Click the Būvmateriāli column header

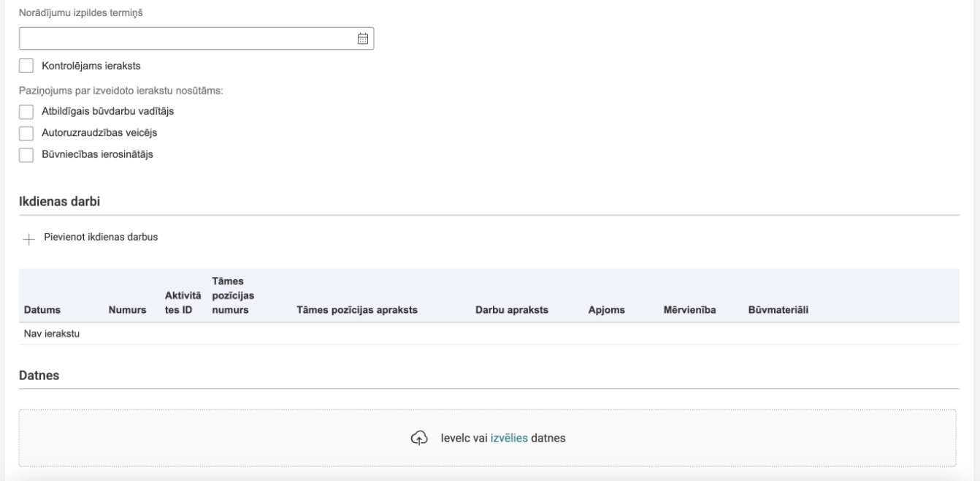pos(778,310)
